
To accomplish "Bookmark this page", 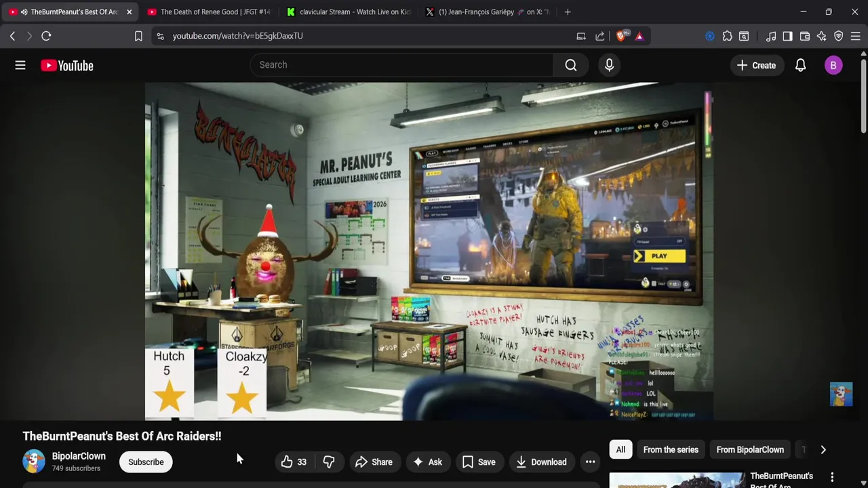I will 138,36.
